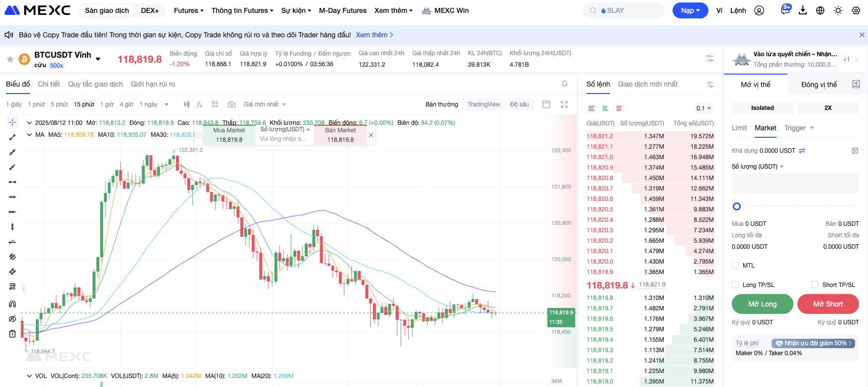Expand the Xem thêm navigation menu
868x387 pixels.
pyautogui.click(x=393, y=10)
